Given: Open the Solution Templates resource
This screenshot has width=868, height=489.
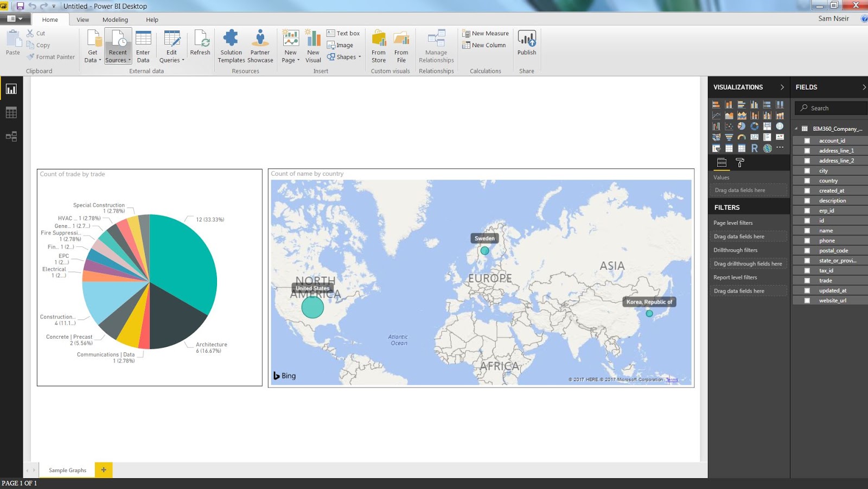Looking at the screenshot, I should [231, 46].
